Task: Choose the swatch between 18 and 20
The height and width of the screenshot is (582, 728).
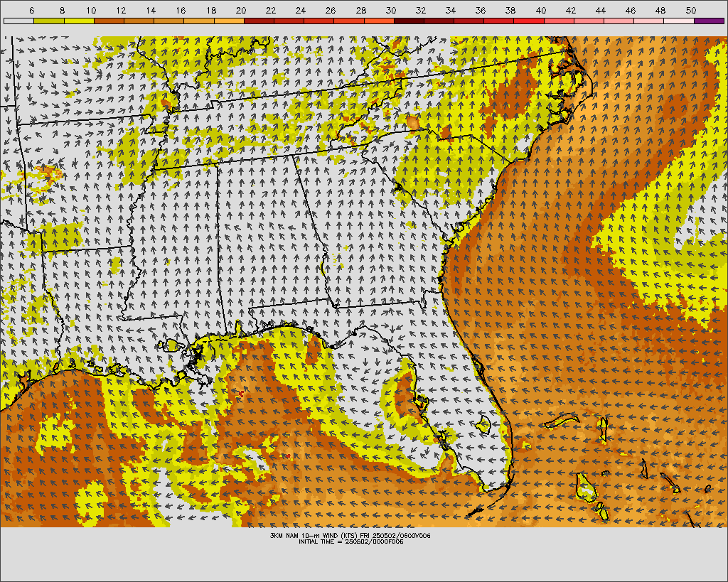Action: point(229,21)
